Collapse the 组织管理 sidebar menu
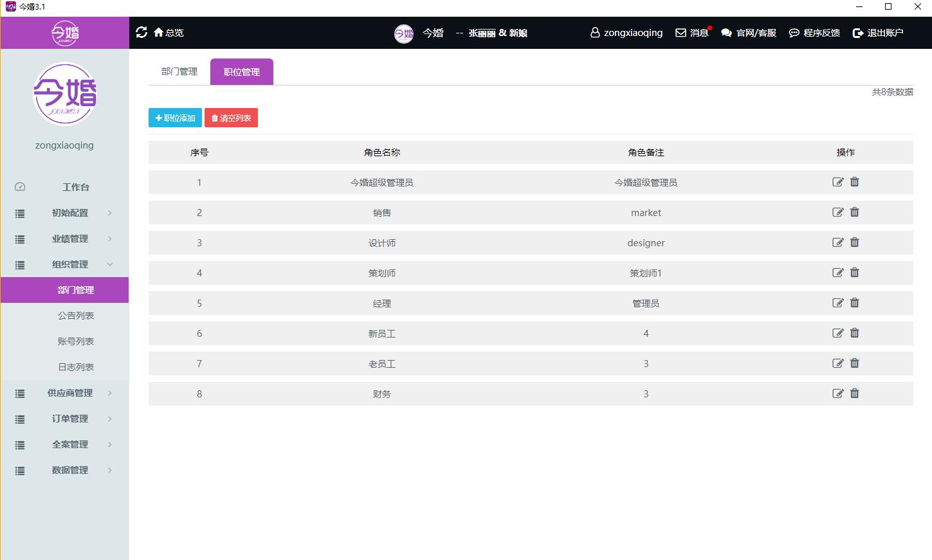The width and height of the screenshot is (932, 560). point(65,264)
